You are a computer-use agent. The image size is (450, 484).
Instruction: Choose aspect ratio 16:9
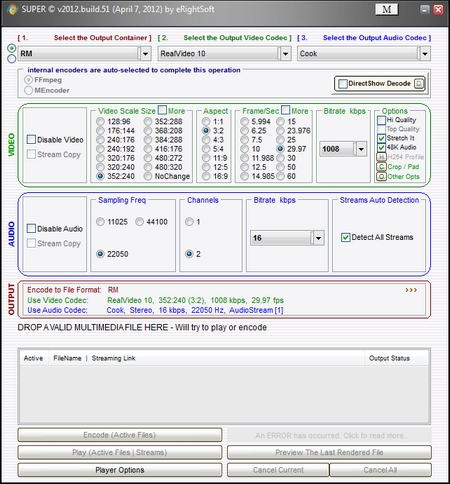coord(206,176)
